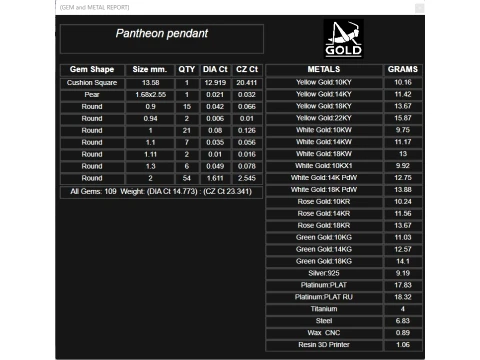This screenshot has height=360, width=480.
Task: Select the Wax CNC row
Action: coord(344,333)
